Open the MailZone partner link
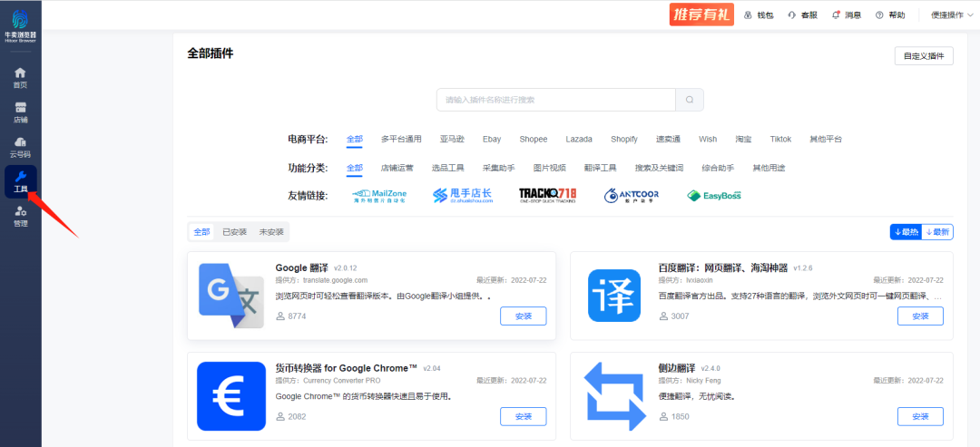This screenshot has height=447, width=980. [x=379, y=196]
